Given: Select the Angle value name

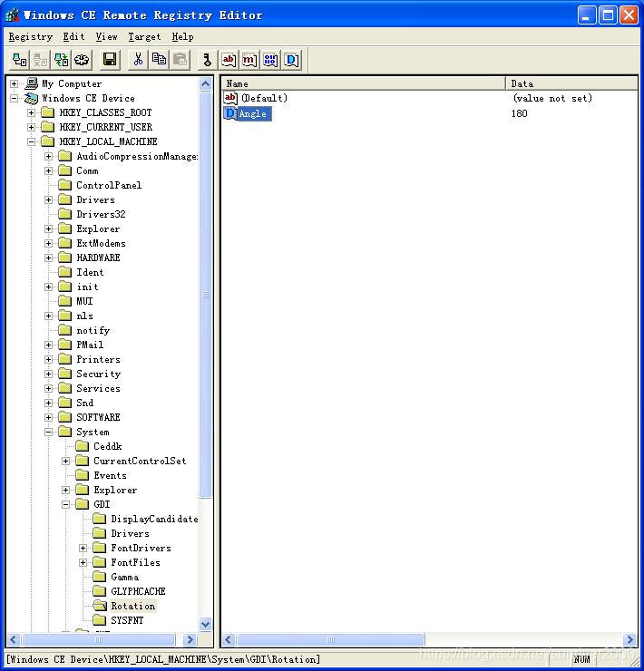Looking at the screenshot, I should pos(254,114).
